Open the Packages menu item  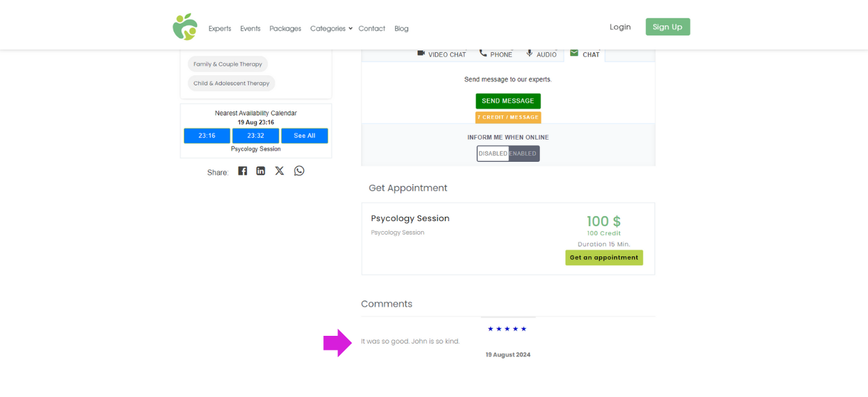[285, 29]
